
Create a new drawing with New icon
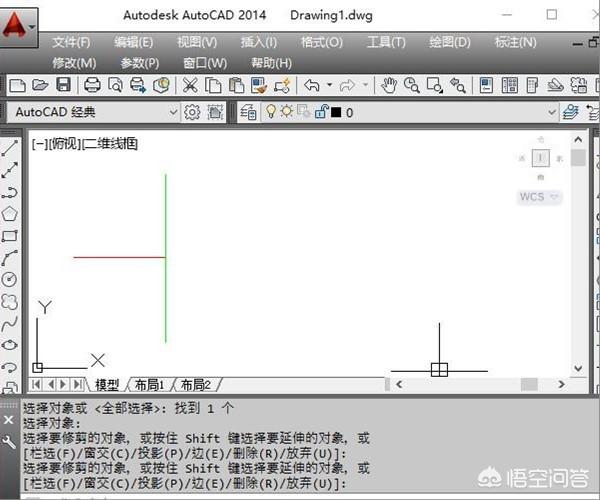pos(17,85)
